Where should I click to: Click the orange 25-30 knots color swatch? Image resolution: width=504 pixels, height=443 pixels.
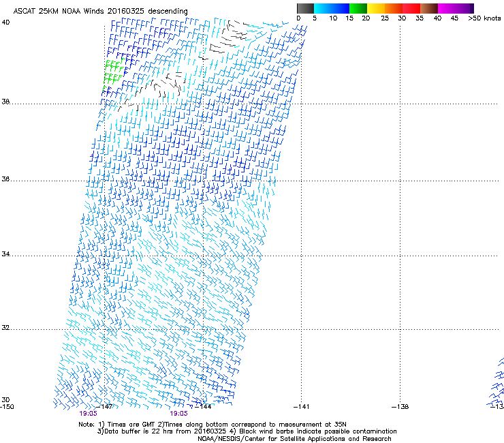click(x=394, y=8)
